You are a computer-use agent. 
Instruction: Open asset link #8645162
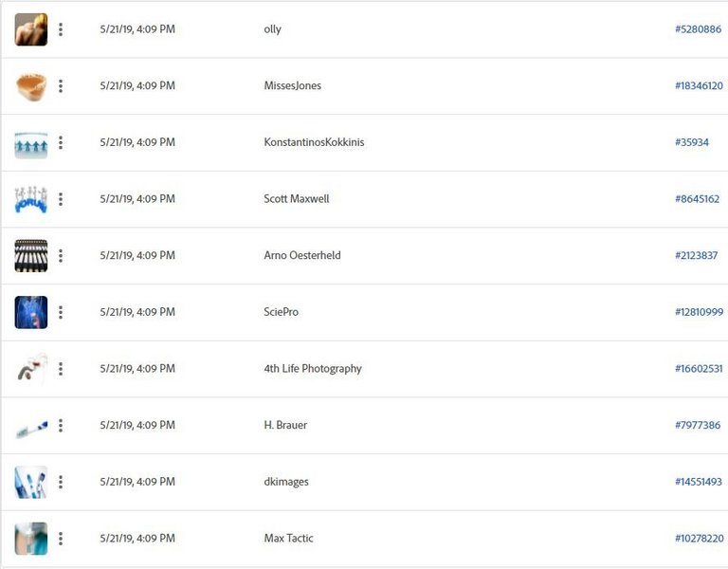click(x=697, y=199)
